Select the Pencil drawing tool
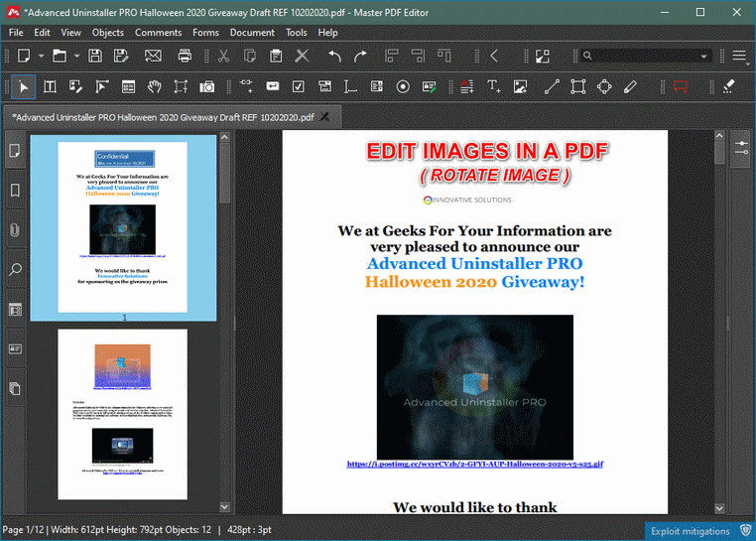Screen dimensions: 756x541 630,87
